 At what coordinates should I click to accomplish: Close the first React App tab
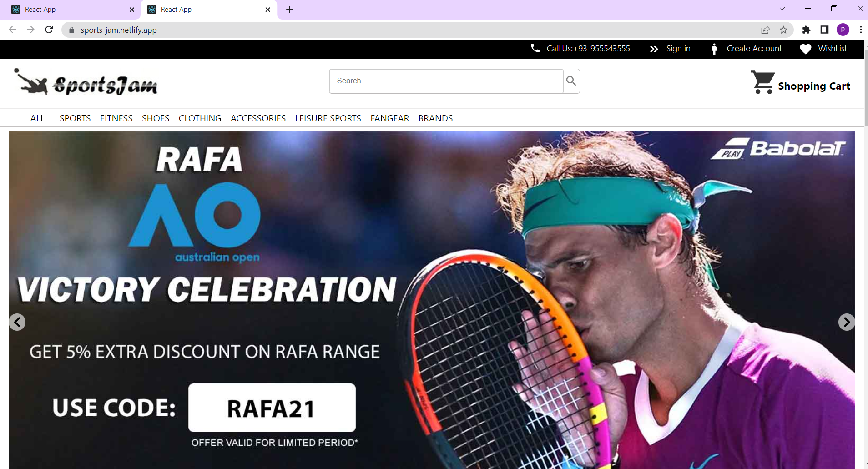coord(132,10)
